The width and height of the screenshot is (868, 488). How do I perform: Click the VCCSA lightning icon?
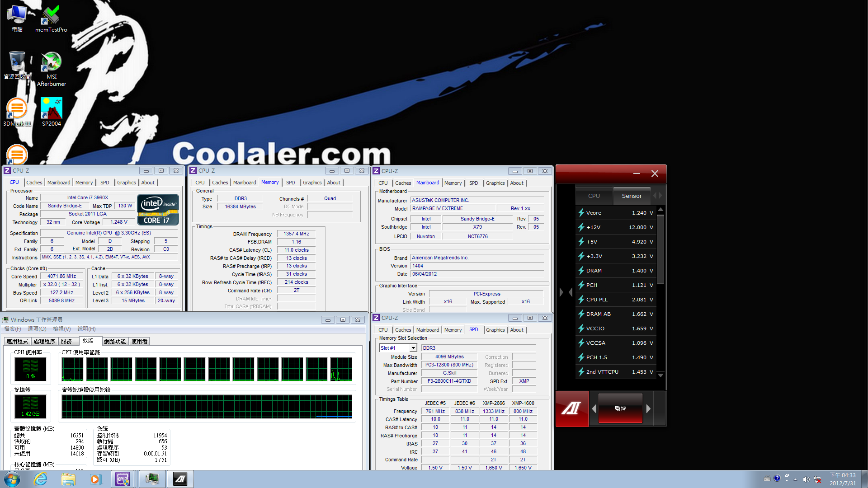(x=581, y=343)
